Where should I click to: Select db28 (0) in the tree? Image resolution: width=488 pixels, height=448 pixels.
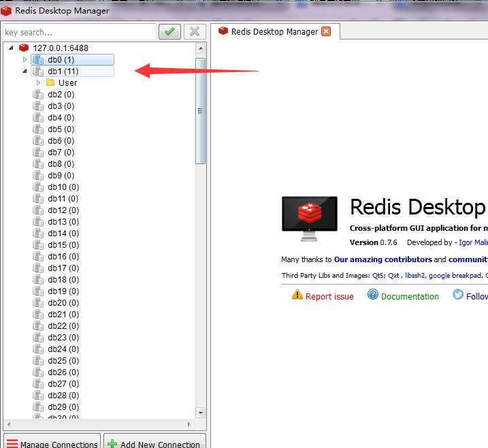click(63, 395)
